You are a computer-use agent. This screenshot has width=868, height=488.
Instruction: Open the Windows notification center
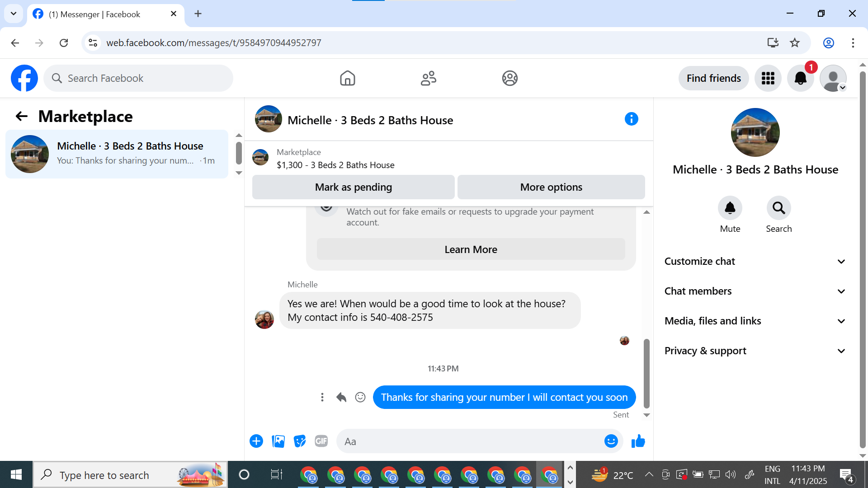[x=846, y=474]
